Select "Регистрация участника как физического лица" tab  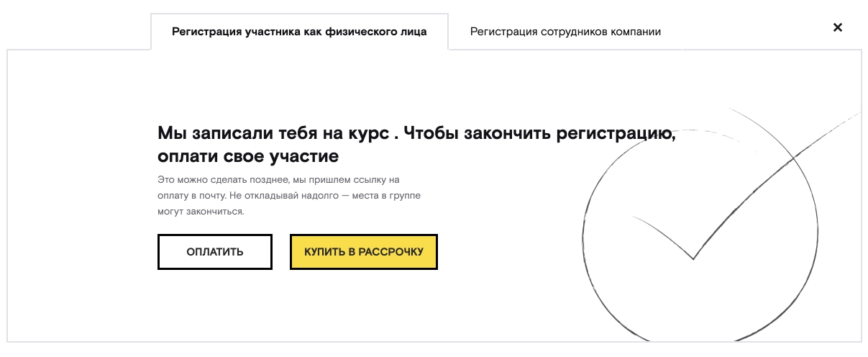coord(299,32)
